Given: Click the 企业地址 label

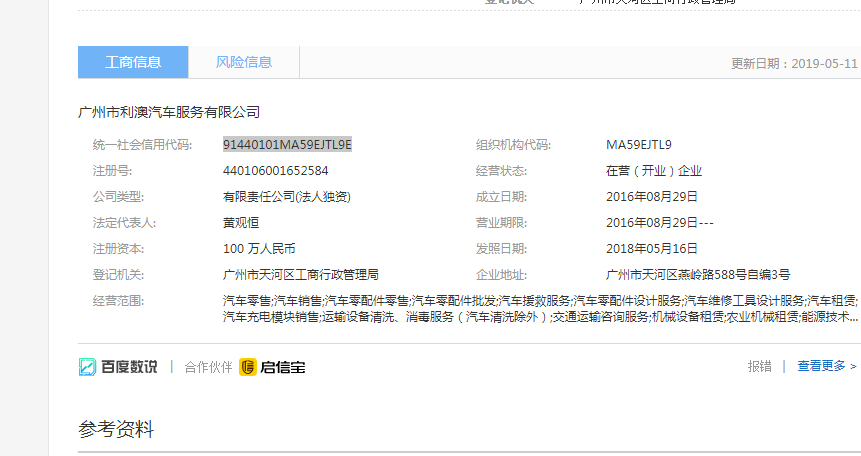Looking at the screenshot, I should point(501,275).
